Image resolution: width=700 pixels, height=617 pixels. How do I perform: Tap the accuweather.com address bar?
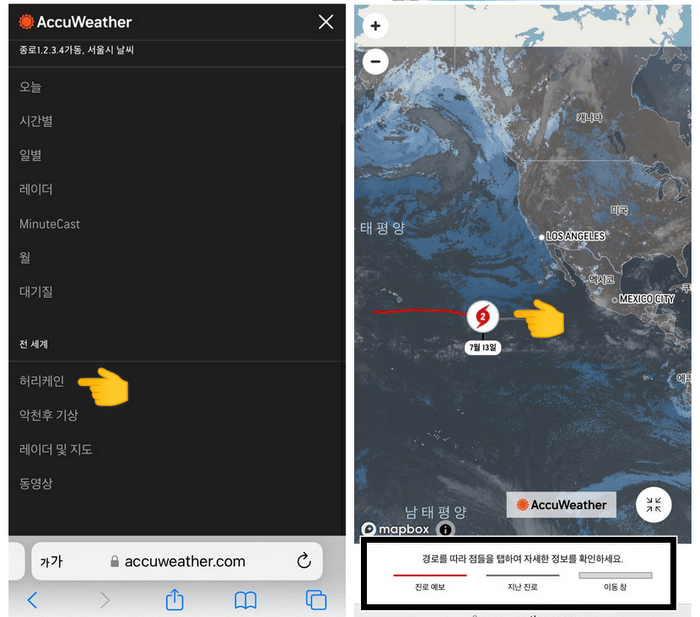178,561
